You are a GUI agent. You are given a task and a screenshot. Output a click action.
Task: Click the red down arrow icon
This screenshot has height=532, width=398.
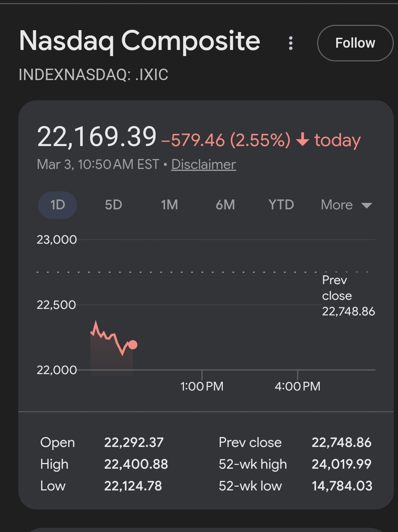[303, 140]
